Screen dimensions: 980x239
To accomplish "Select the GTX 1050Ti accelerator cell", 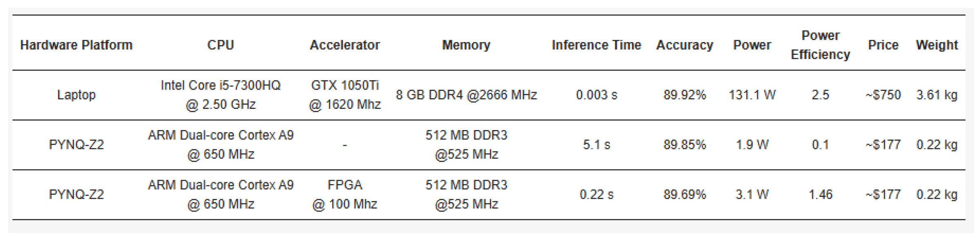I will [345, 95].
